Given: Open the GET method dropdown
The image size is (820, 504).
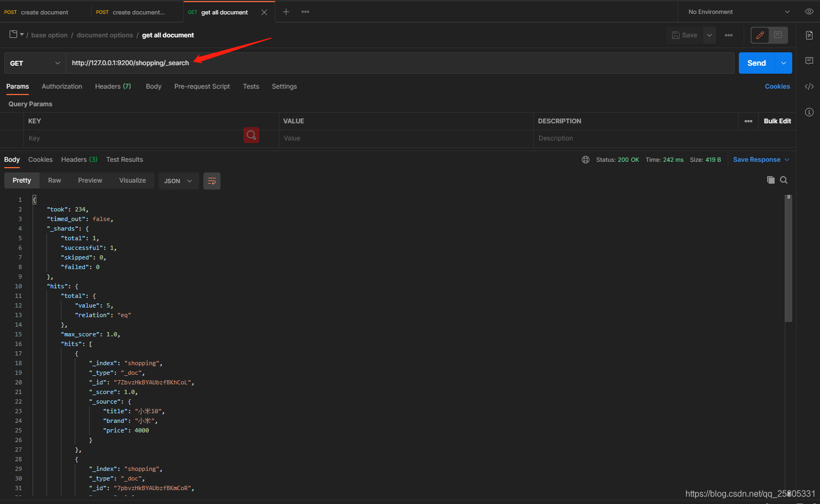Looking at the screenshot, I should (x=34, y=62).
